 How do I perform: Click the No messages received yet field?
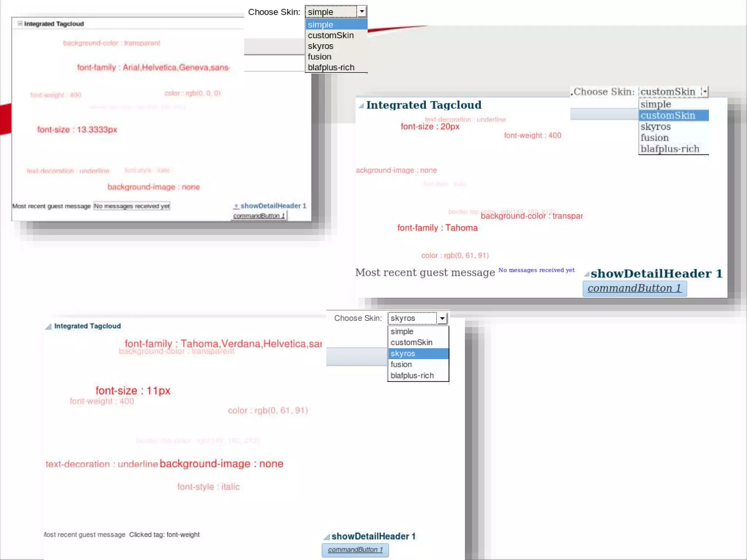(x=132, y=206)
